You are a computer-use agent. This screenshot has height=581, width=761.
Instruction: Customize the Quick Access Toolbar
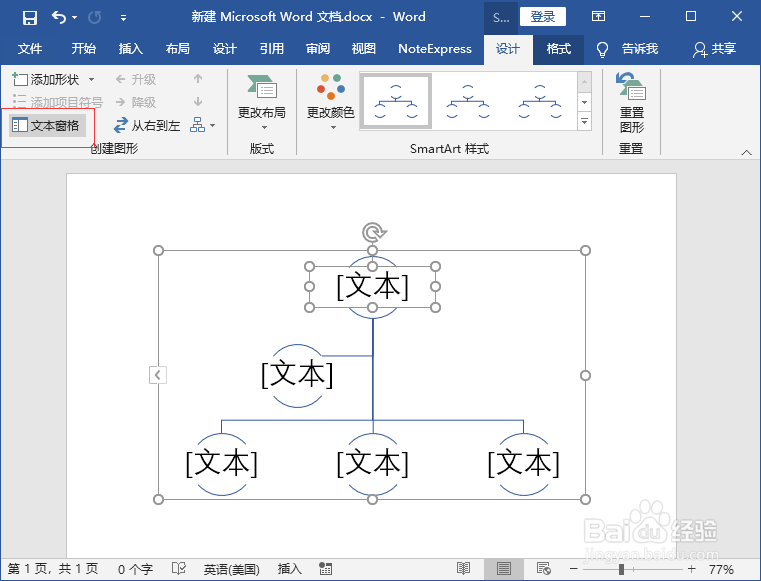pos(123,18)
